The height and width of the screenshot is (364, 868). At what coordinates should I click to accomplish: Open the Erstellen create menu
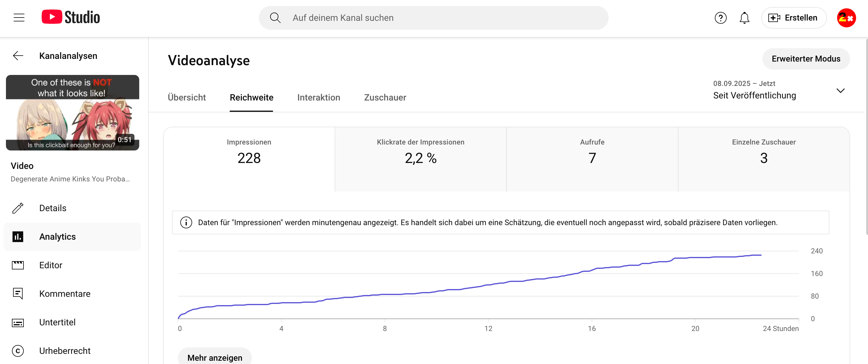click(793, 18)
